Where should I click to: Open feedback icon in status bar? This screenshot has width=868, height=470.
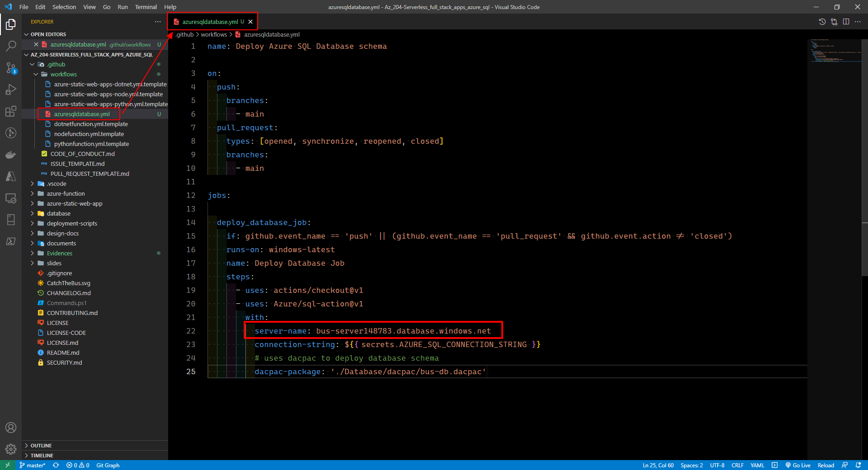click(844, 465)
